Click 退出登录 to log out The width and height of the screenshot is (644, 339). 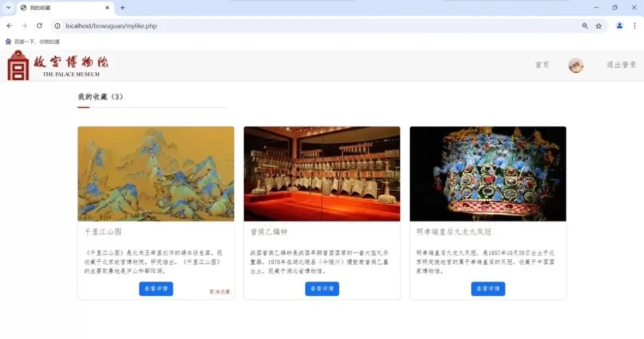click(622, 65)
